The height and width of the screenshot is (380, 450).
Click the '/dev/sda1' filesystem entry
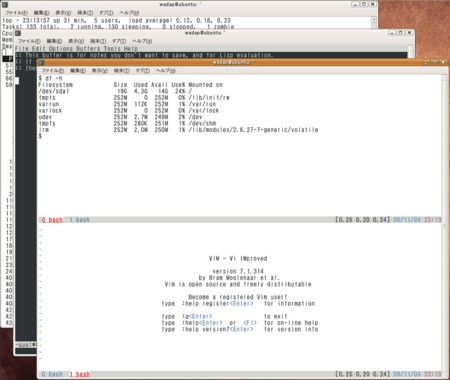click(54, 91)
